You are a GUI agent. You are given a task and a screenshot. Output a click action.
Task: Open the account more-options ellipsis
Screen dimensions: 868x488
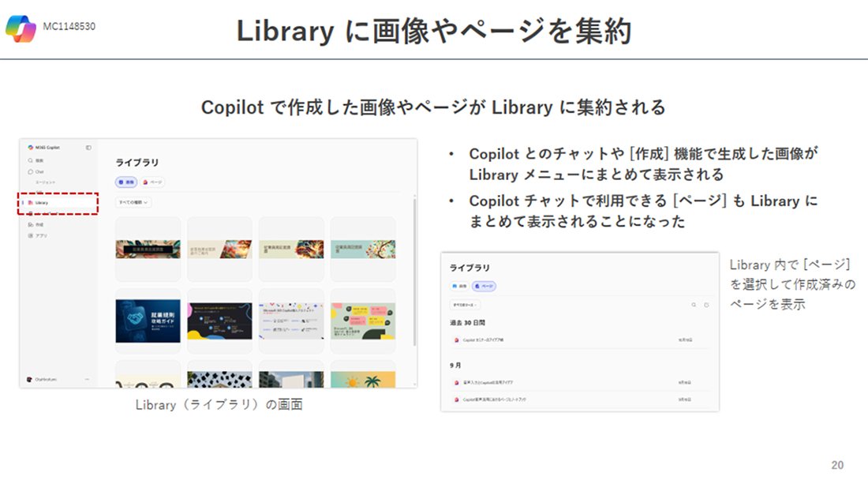(87, 380)
